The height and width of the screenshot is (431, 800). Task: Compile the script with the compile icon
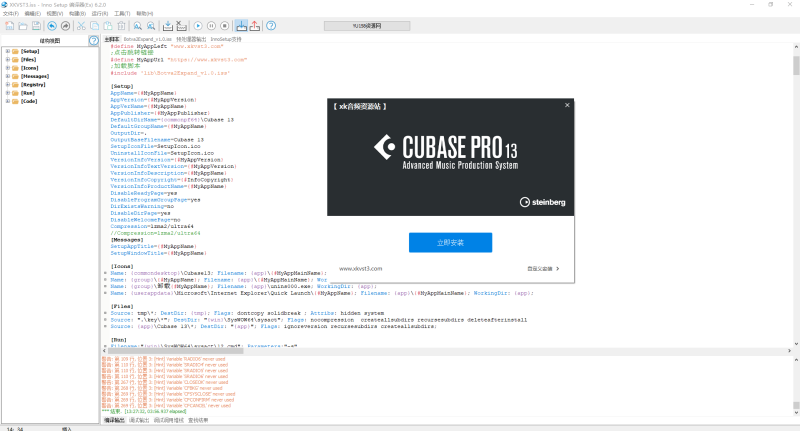point(168,26)
